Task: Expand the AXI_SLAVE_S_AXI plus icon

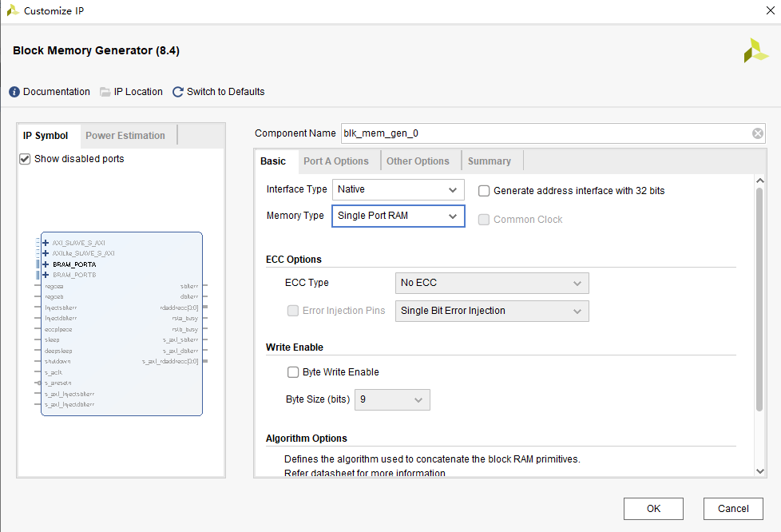Action: (46, 243)
